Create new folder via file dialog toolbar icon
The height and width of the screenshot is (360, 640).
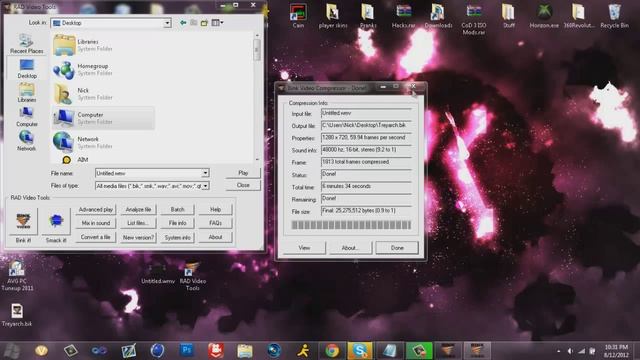(x=204, y=23)
